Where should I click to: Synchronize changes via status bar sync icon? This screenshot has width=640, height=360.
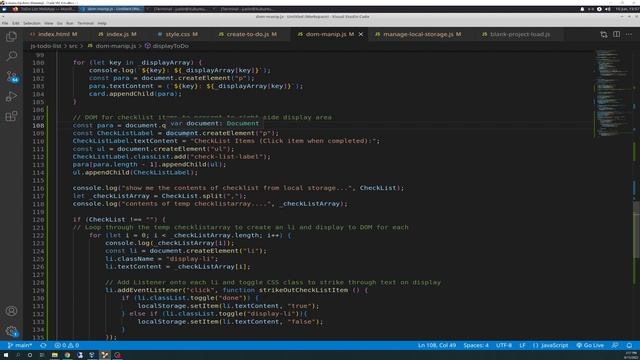43,345
